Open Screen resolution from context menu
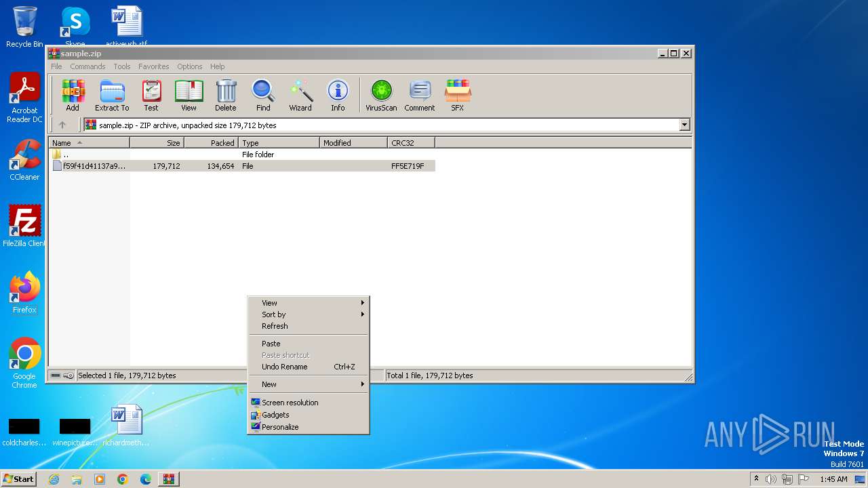Viewport: 868px width, 488px height. tap(308, 403)
